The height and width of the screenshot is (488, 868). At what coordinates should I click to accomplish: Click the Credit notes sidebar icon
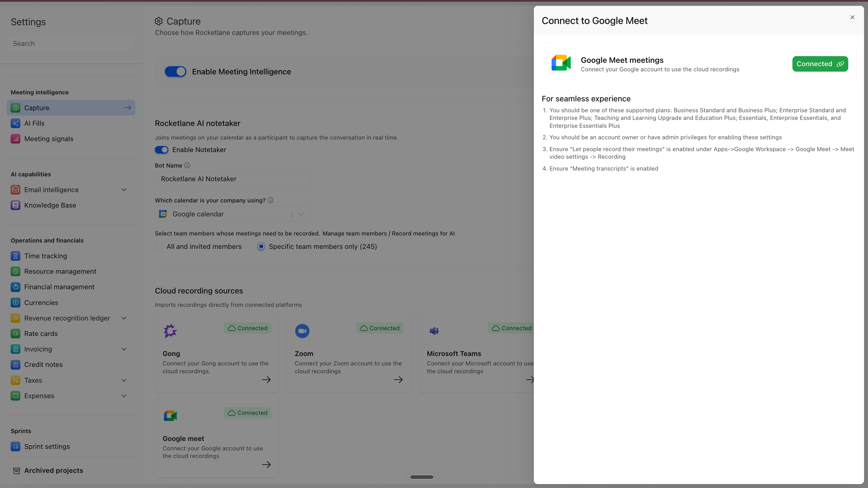pyautogui.click(x=15, y=365)
